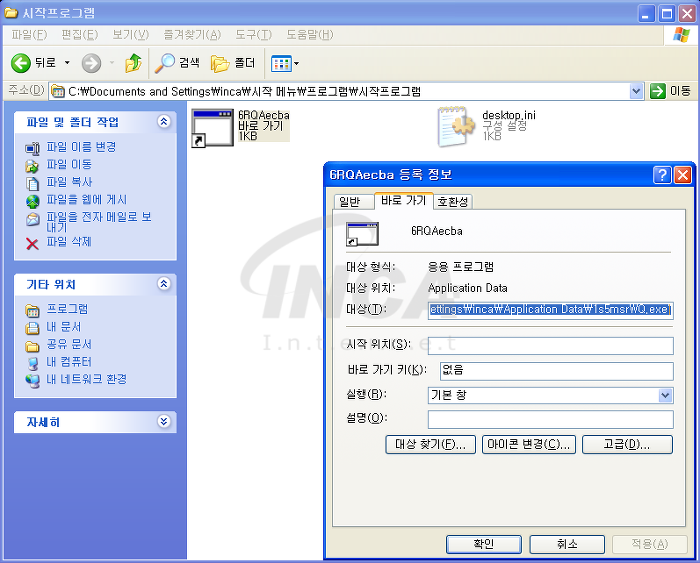This screenshot has width=700, height=563.
Task: Click the Windows flag logo icon
Action: (681, 35)
